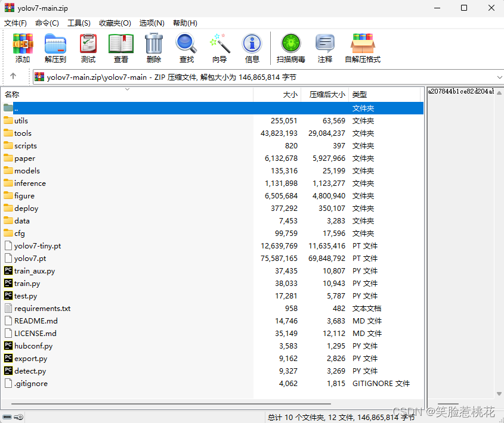Image resolution: width=504 pixels, height=423 pixels.
Task: Click the yolov7.pt file icon
Action: [x=8, y=258]
